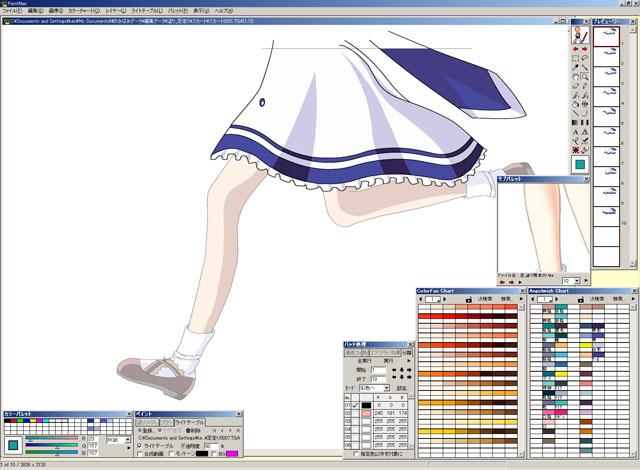Open the カラーチャート menu
Viewport: 640px width, 470px height.
pyautogui.click(x=84, y=11)
